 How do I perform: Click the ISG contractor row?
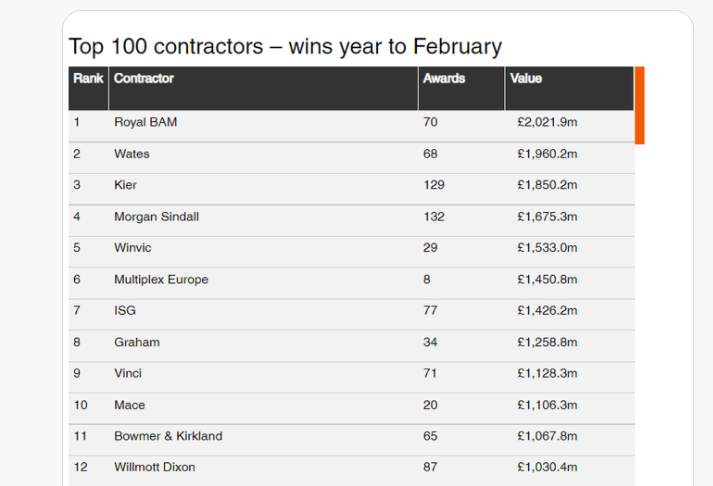coord(125,311)
